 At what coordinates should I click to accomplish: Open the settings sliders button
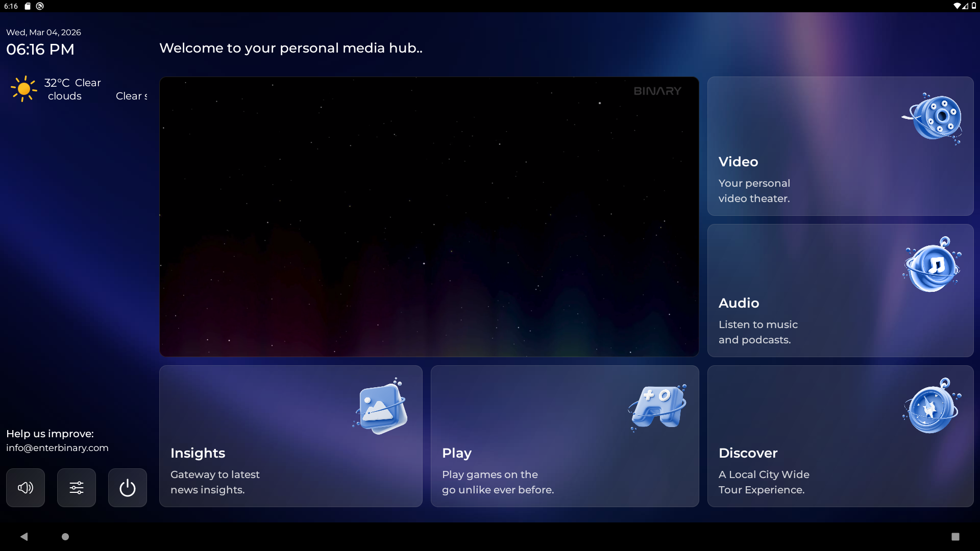pos(77,488)
